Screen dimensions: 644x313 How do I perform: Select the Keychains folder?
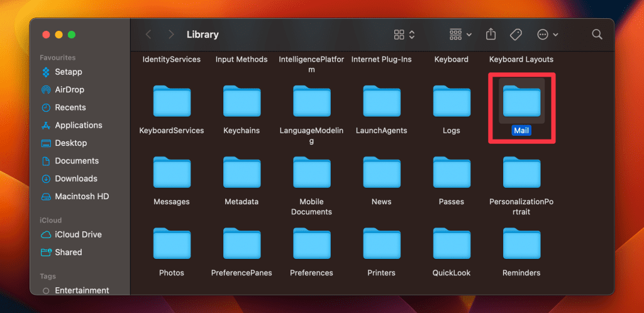click(x=241, y=102)
